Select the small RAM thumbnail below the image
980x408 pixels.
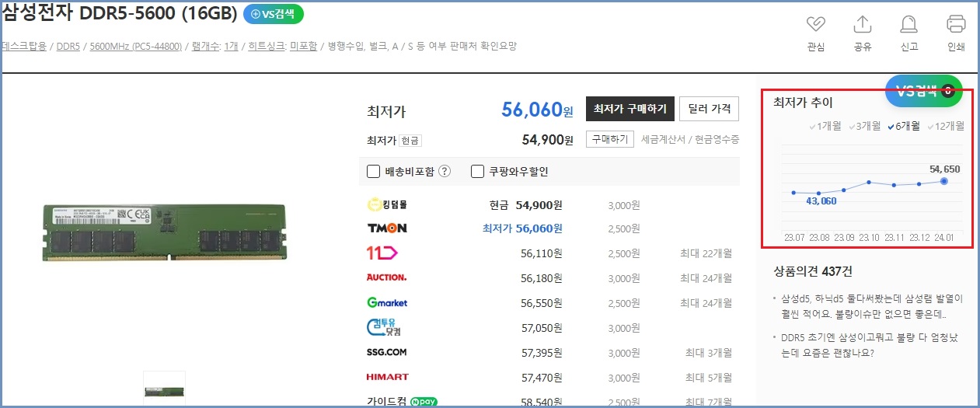click(165, 389)
